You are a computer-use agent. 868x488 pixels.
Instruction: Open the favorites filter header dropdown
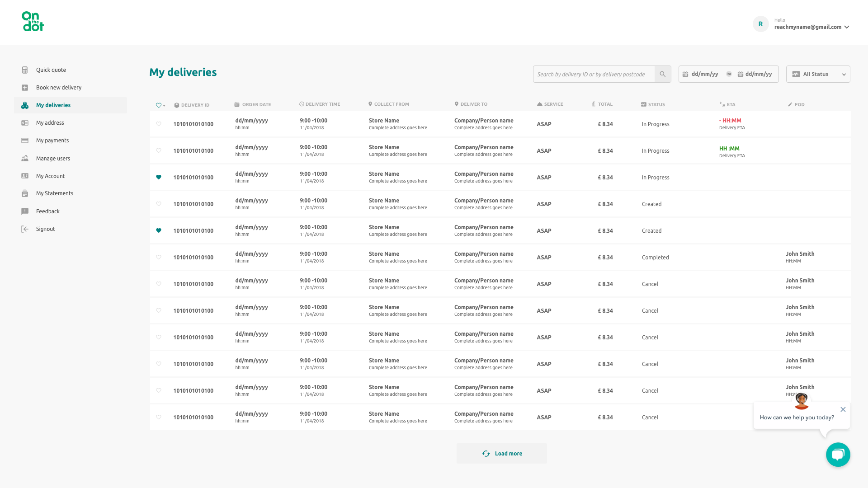[x=160, y=105]
